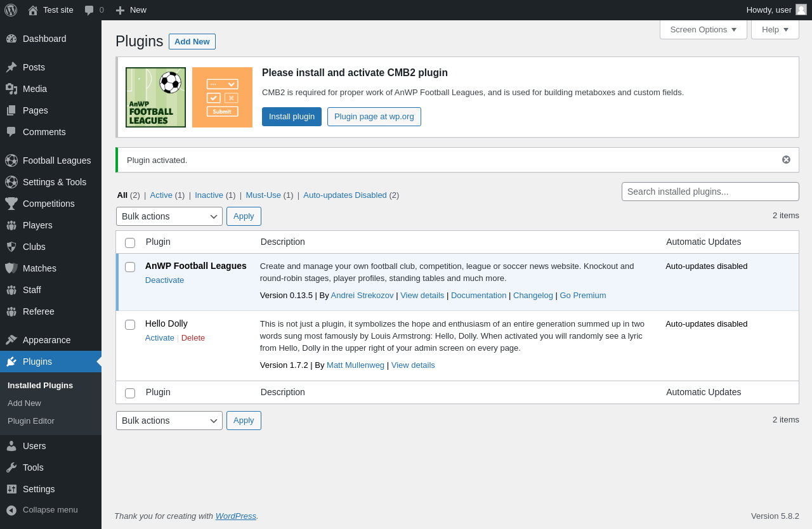This screenshot has height=529, width=812.
Task: Click the comments bubble icon in admin bar
Action: click(89, 10)
